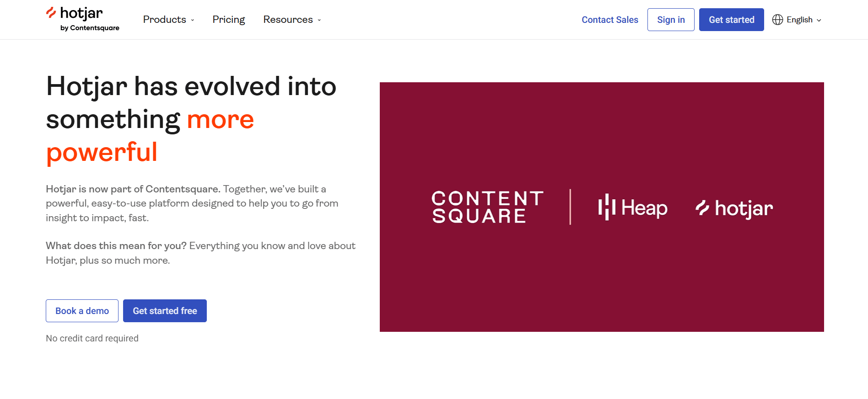Click the Heap logo in the maroon banner
Viewport: 868px width, 399px height.
point(632,208)
